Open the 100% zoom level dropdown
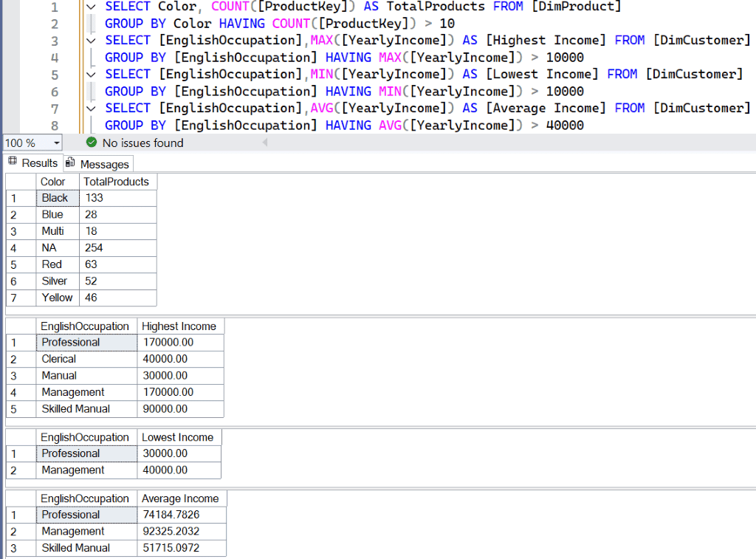The image size is (756, 559). tap(55, 143)
